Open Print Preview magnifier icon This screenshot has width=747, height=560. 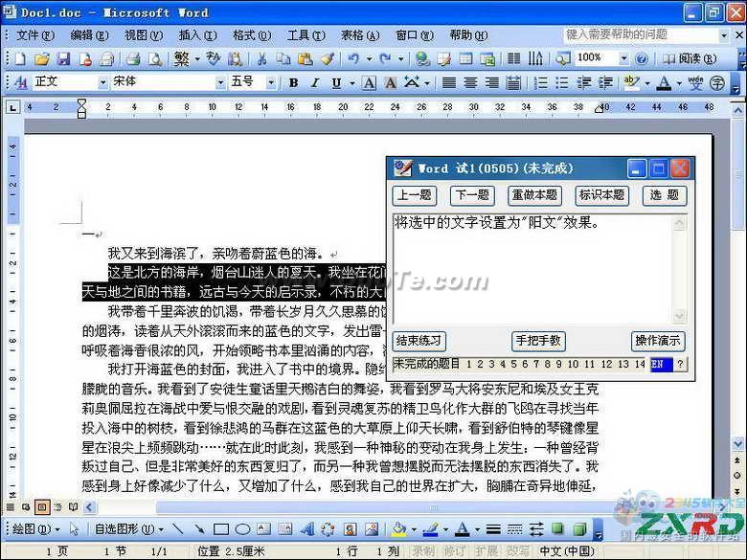click(155, 58)
